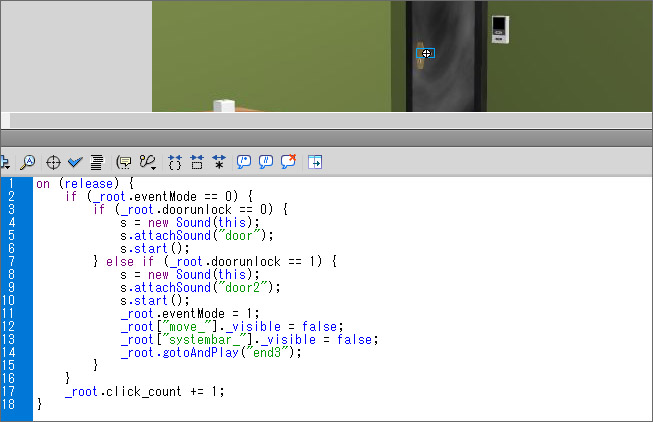Click the "systembar_" visible false statement
The width and height of the screenshot is (653, 422).
coord(249,340)
